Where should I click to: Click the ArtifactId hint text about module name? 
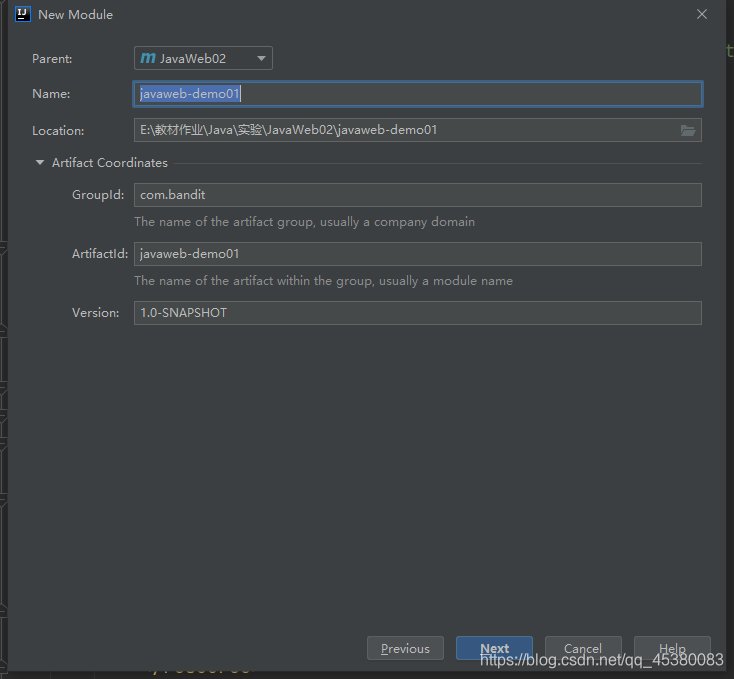click(323, 281)
